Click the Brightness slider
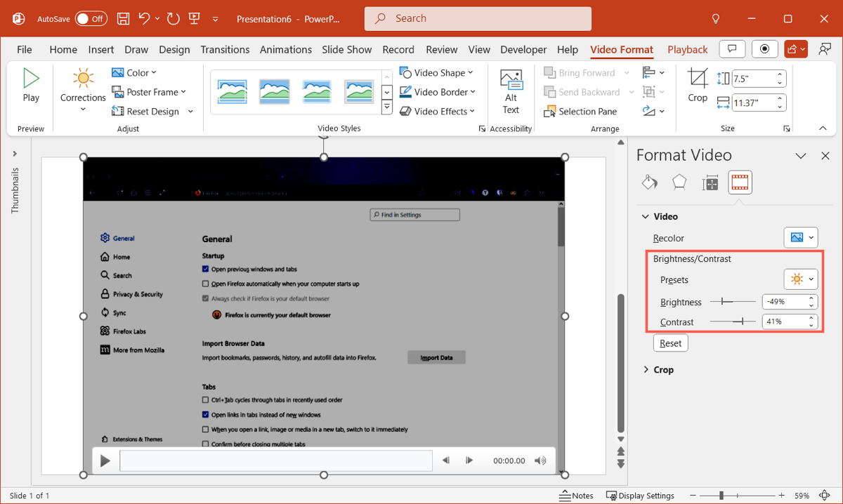The width and height of the screenshot is (843, 504). tap(733, 302)
